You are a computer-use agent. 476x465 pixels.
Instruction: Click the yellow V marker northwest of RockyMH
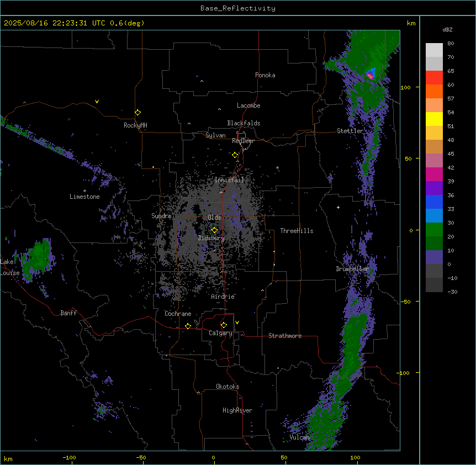coord(97,102)
